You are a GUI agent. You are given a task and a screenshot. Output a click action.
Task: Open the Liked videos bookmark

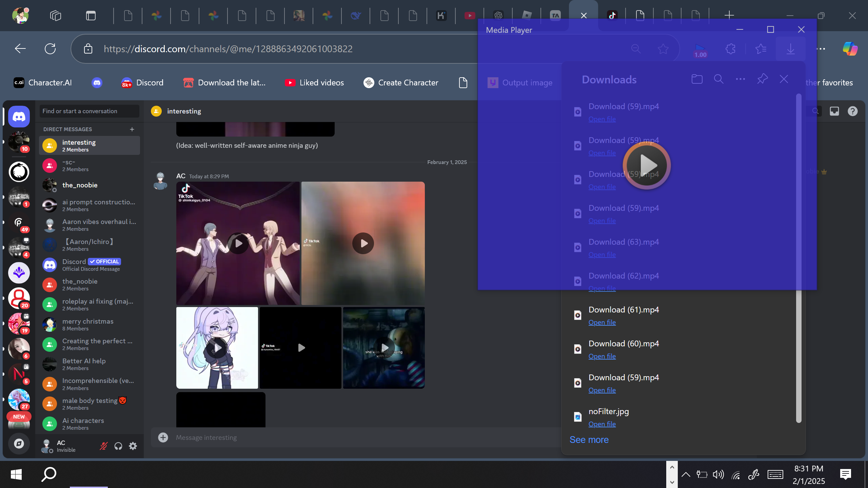click(314, 83)
